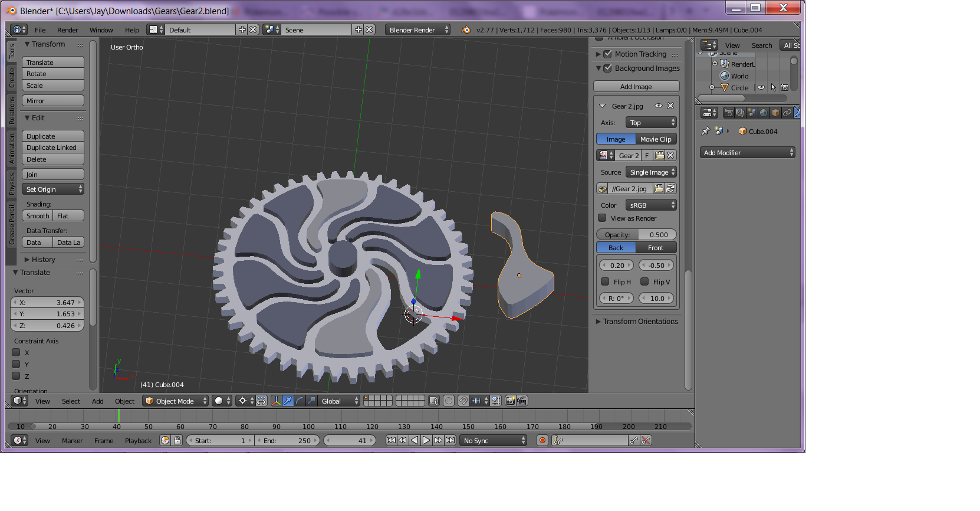980x511 pixels.
Task: Open the Render Layers properties tab
Action: pyautogui.click(x=740, y=113)
